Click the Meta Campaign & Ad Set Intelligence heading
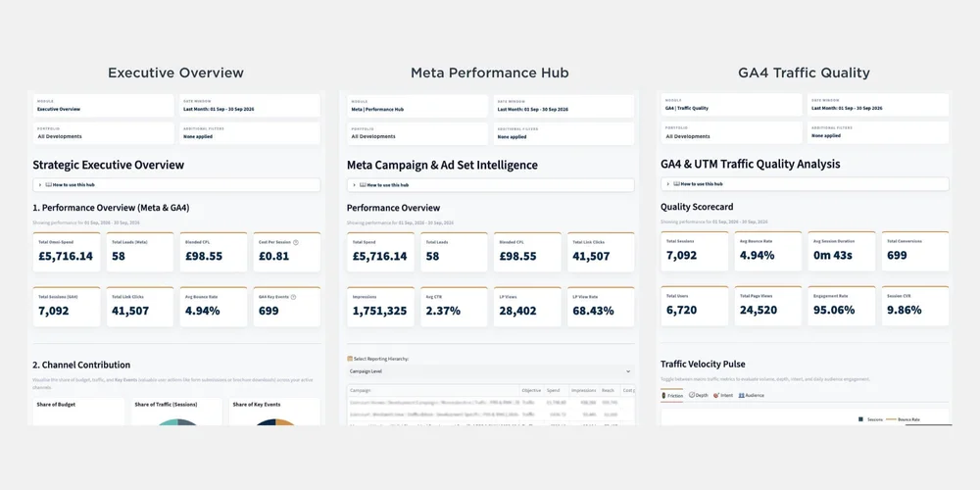Image resolution: width=980 pixels, height=490 pixels. [442, 165]
